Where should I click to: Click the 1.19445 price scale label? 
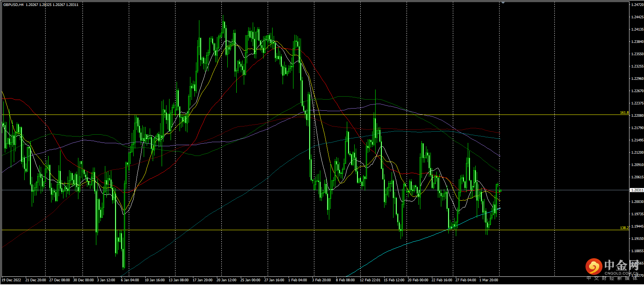637,226
